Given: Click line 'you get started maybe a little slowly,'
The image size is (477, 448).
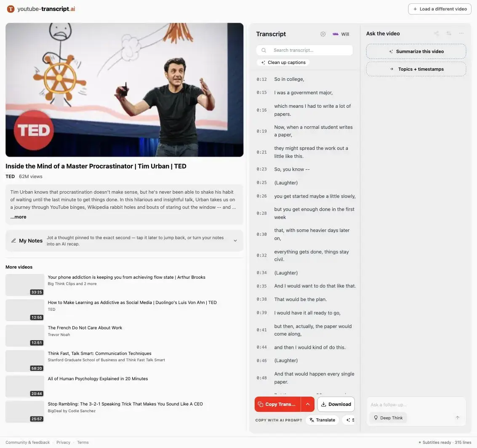Looking at the screenshot, I should (x=315, y=196).
